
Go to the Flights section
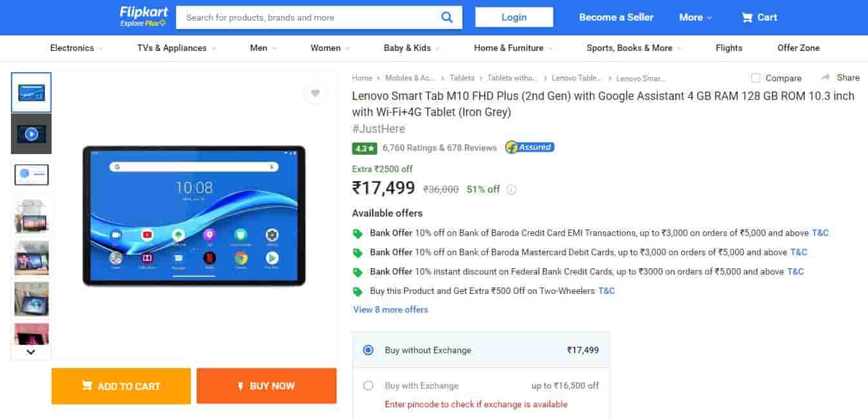pyautogui.click(x=729, y=48)
